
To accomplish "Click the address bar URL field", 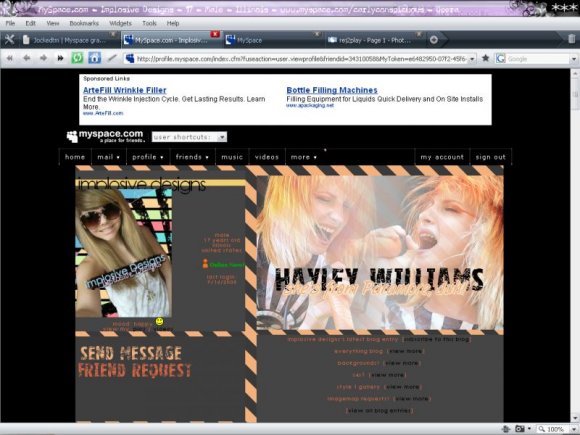I will pos(301,58).
